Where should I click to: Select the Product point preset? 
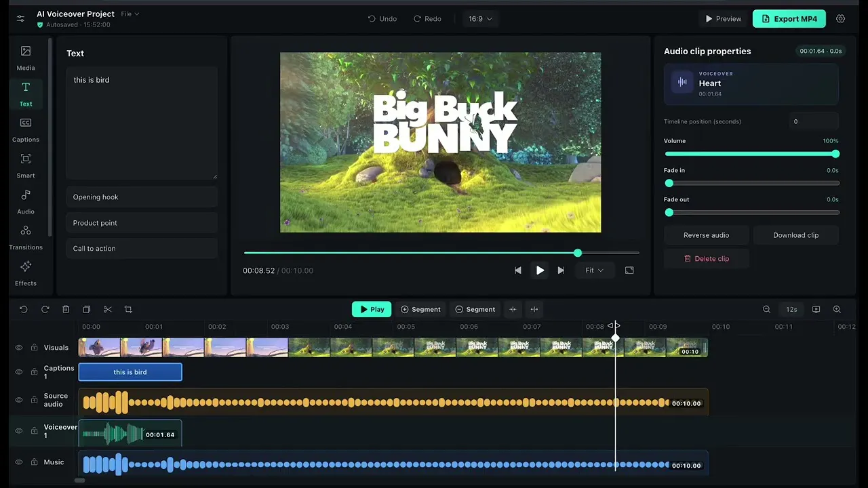pyautogui.click(x=142, y=223)
